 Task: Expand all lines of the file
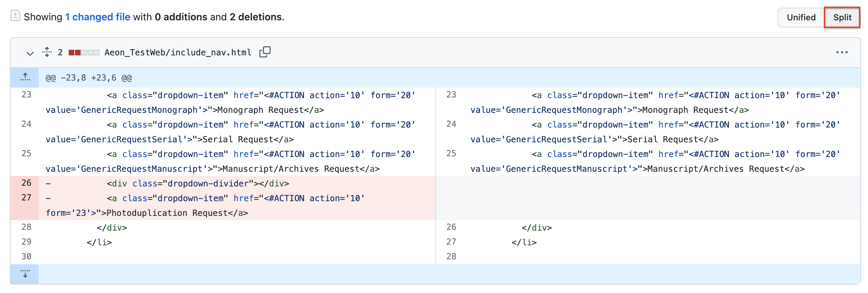[47, 52]
